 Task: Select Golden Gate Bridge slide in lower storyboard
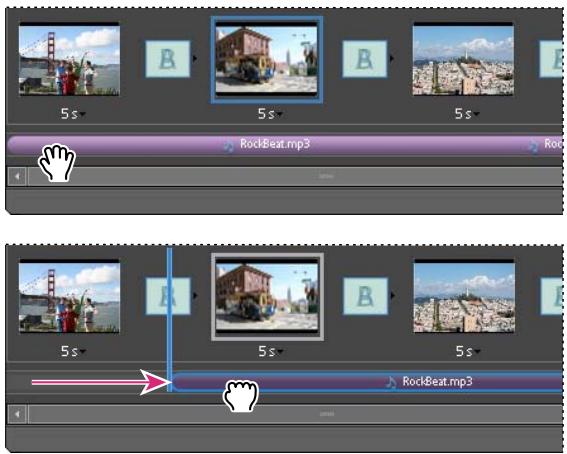[69, 296]
